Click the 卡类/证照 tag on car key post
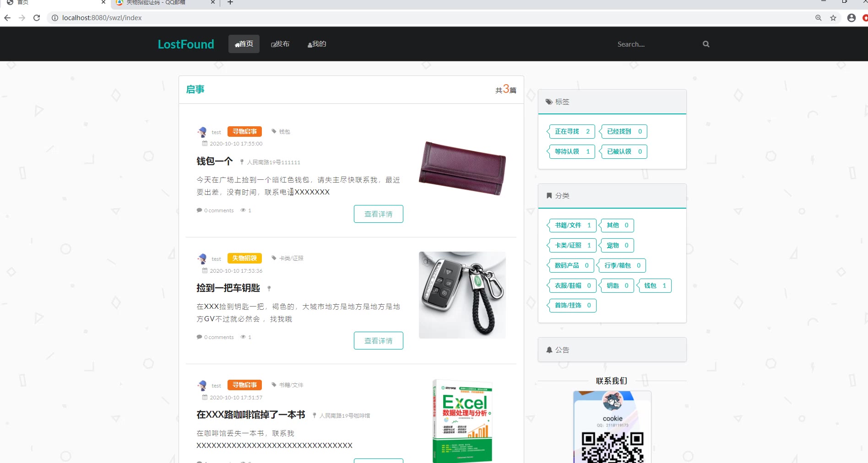This screenshot has width=868, height=463. (x=288, y=258)
